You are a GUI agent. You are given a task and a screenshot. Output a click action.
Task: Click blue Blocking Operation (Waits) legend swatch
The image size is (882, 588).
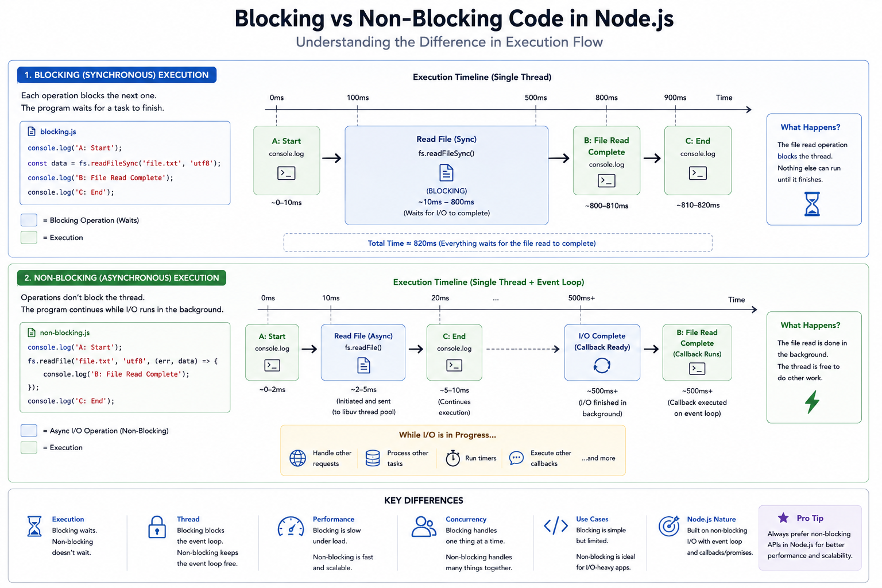(29, 220)
